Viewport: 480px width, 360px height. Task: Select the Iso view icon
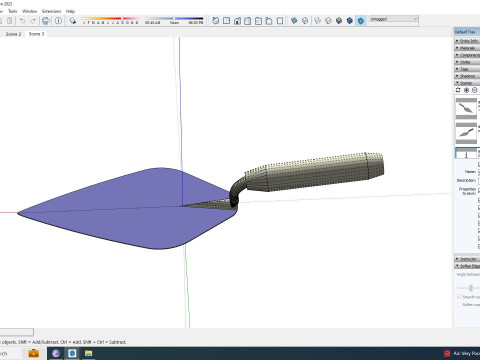(x=216, y=21)
